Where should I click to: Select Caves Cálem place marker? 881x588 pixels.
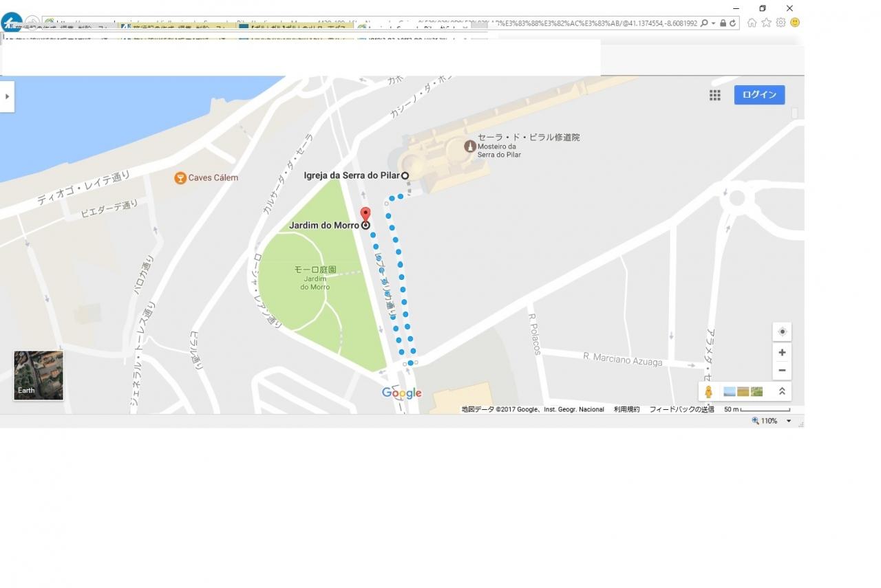pos(180,178)
